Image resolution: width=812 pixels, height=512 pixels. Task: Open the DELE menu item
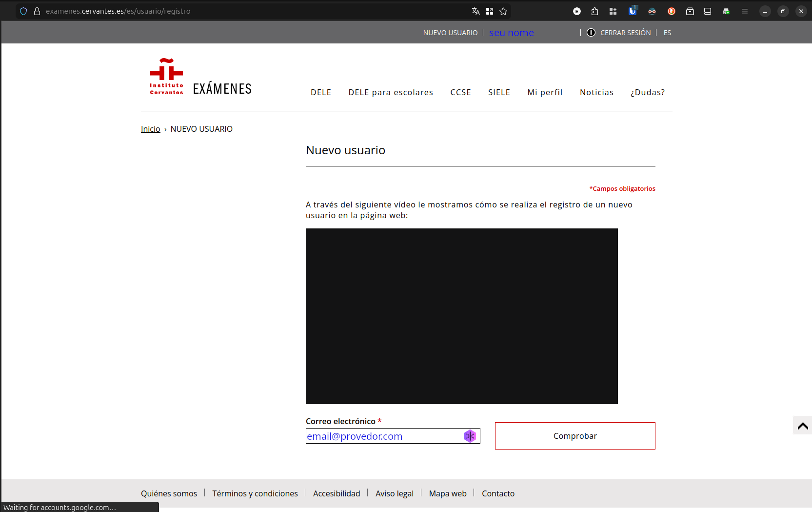point(321,92)
